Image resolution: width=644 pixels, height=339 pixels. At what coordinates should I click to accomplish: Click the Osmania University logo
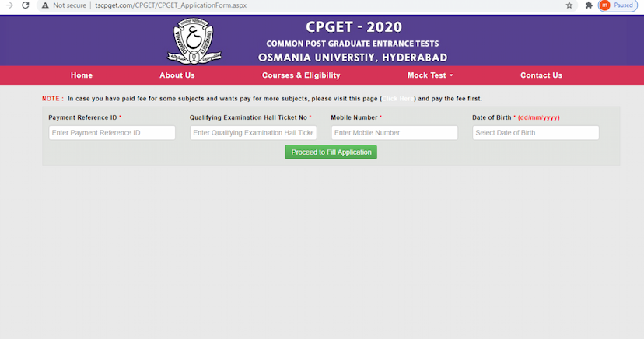pos(194,40)
